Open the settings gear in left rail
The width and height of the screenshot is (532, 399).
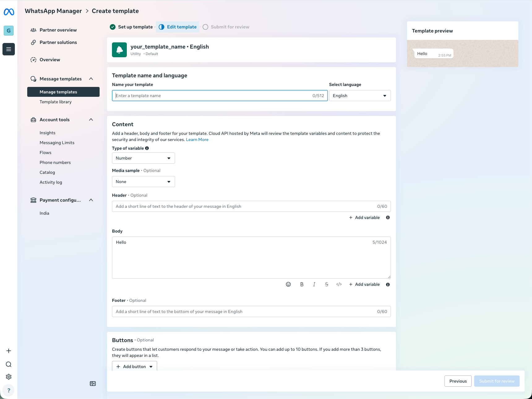tap(9, 377)
